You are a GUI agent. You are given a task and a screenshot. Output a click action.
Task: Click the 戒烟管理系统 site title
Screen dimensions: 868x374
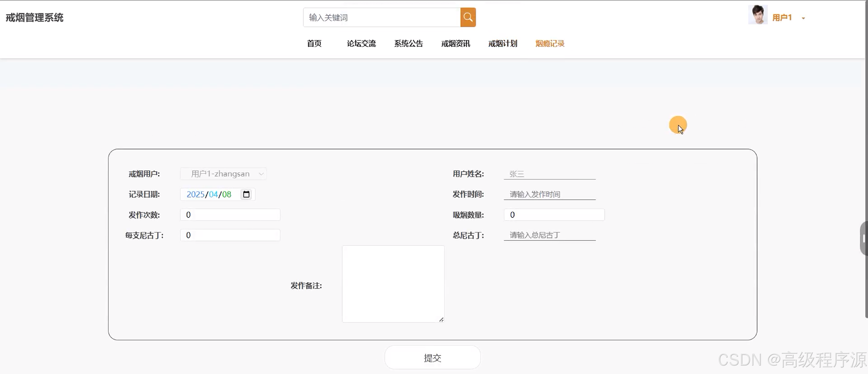click(34, 18)
